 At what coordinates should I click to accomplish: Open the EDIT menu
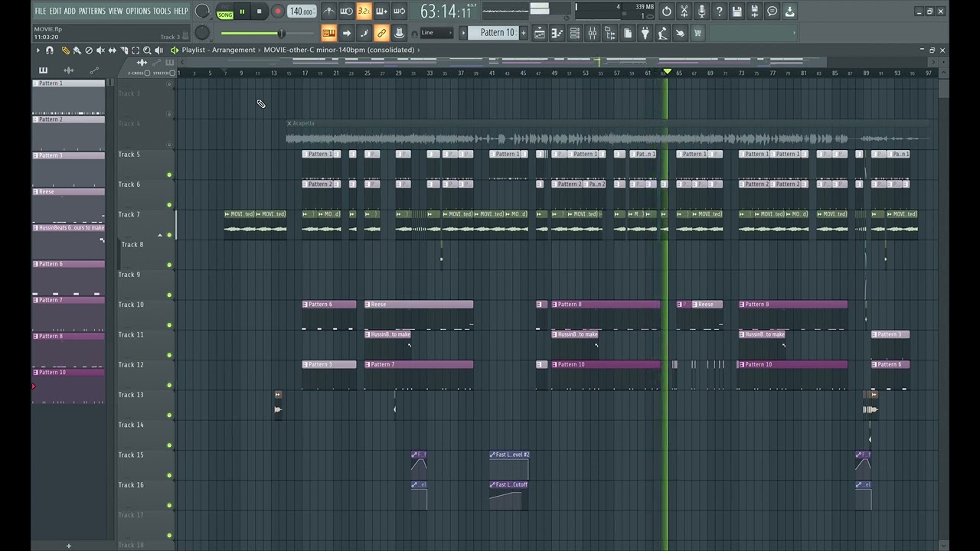coord(55,11)
